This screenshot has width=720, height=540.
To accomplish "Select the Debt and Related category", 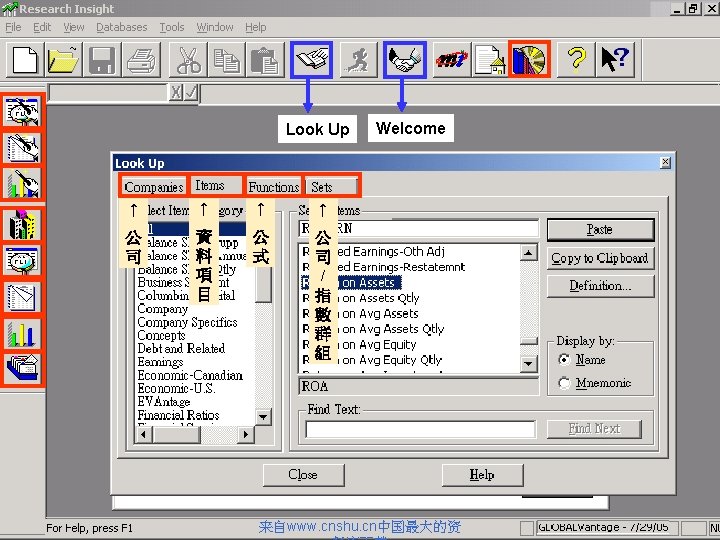I will (181, 349).
